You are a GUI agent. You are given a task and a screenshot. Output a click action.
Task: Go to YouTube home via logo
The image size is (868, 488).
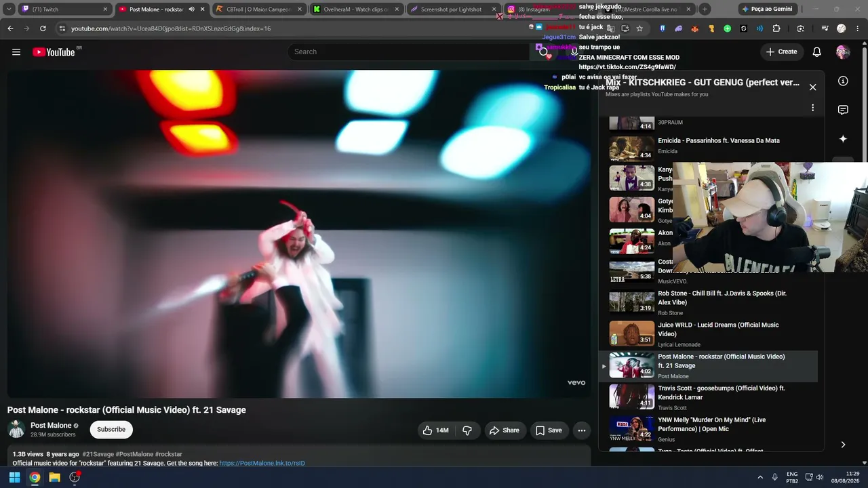pyautogui.click(x=54, y=52)
